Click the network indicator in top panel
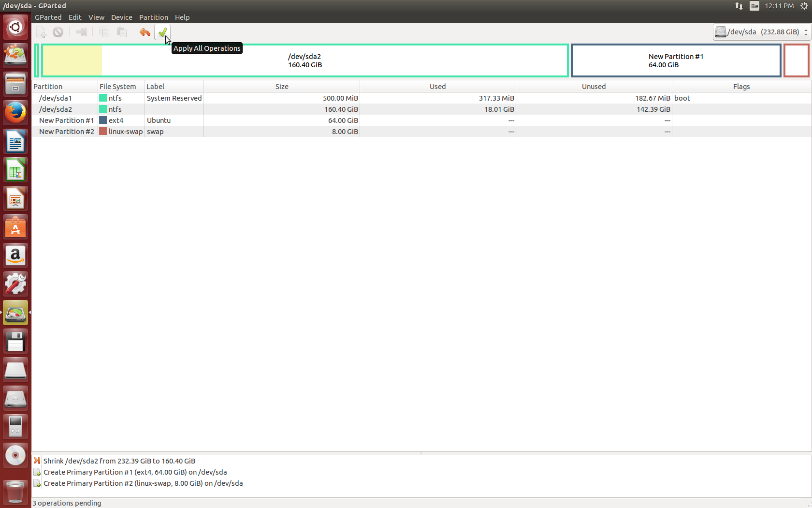Image resolution: width=812 pixels, height=508 pixels. (739, 6)
